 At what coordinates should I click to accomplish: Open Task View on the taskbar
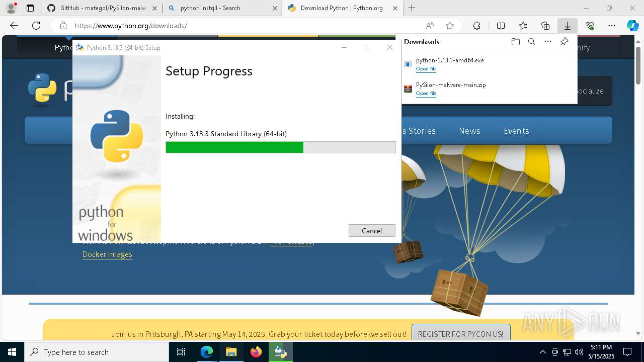181,352
